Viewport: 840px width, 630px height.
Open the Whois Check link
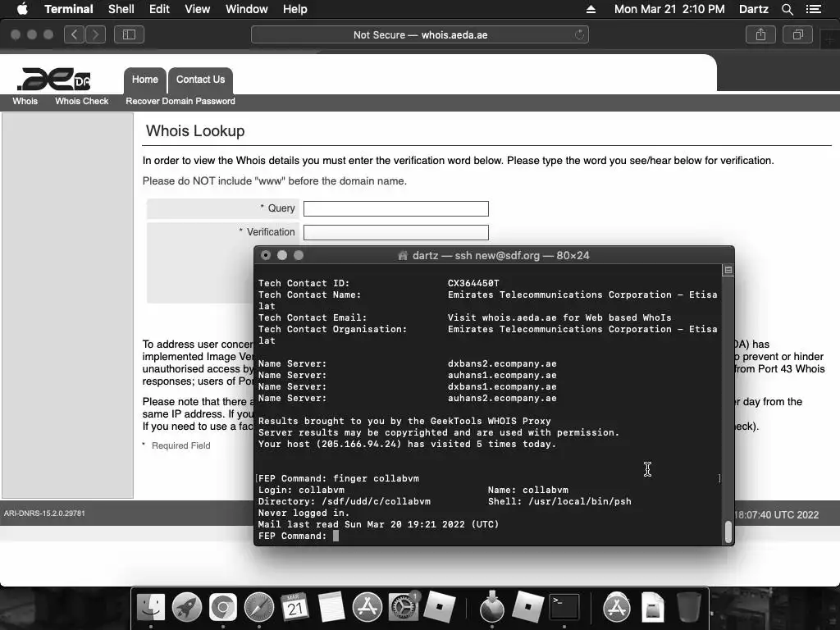(x=81, y=101)
